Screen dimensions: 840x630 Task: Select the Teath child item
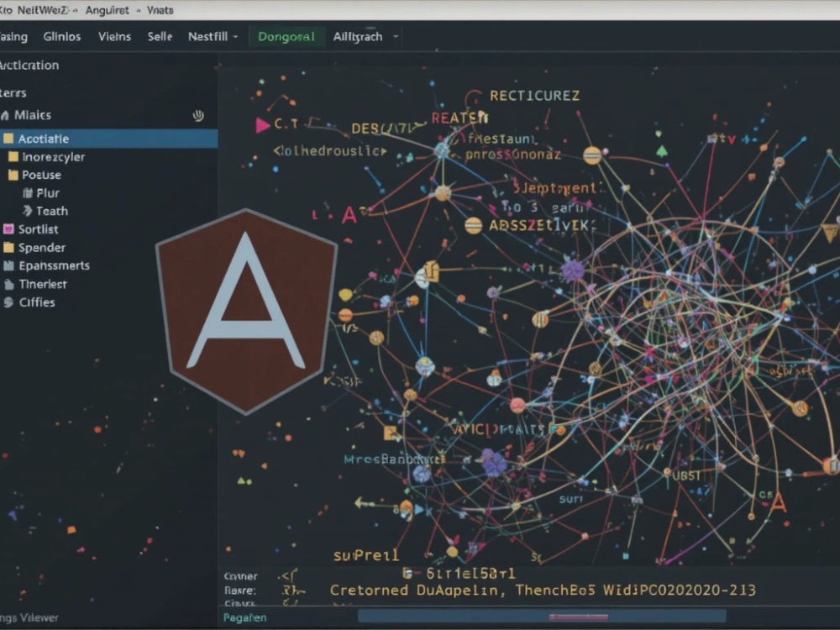(x=52, y=211)
